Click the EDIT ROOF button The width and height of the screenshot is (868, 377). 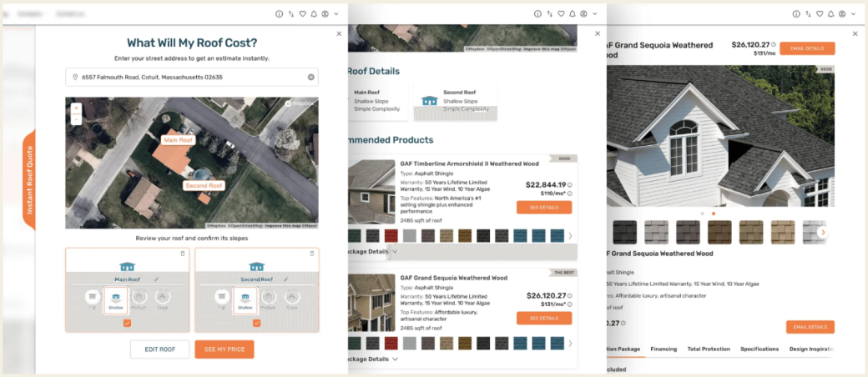click(x=159, y=349)
